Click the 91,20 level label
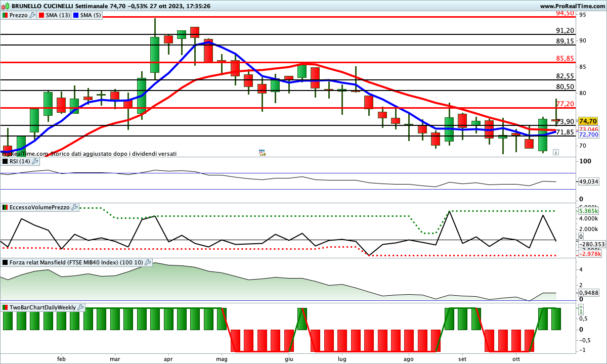This screenshot has width=607, height=364. (565, 30)
